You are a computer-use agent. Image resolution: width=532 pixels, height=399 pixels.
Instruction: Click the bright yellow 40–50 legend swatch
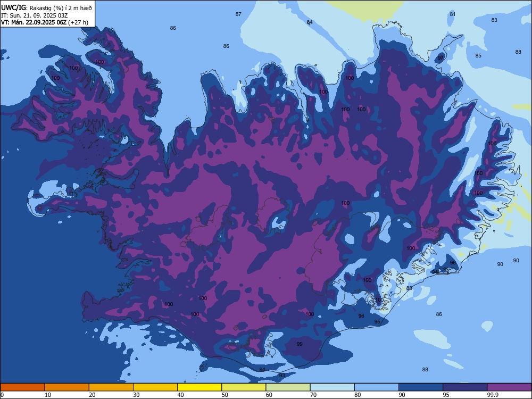(x=199, y=387)
